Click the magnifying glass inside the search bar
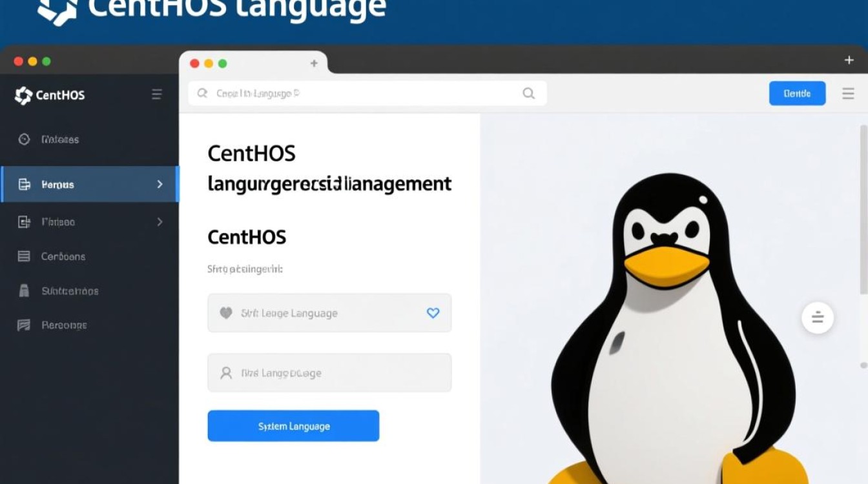This screenshot has width=868, height=484. click(202, 93)
